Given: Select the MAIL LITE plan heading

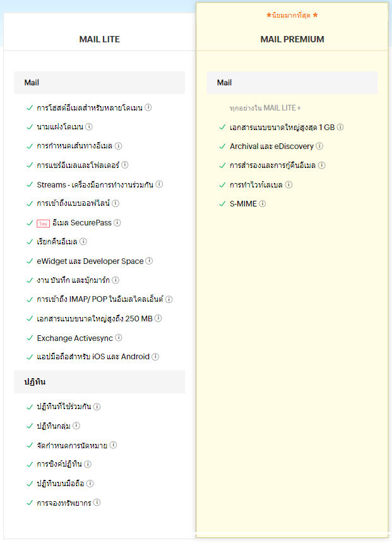Looking at the screenshot, I should (100, 39).
